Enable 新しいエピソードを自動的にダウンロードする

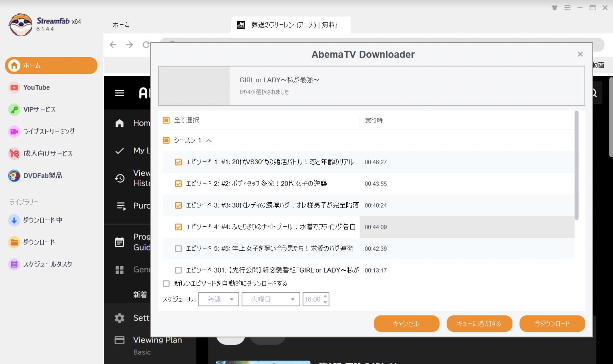click(166, 284)
